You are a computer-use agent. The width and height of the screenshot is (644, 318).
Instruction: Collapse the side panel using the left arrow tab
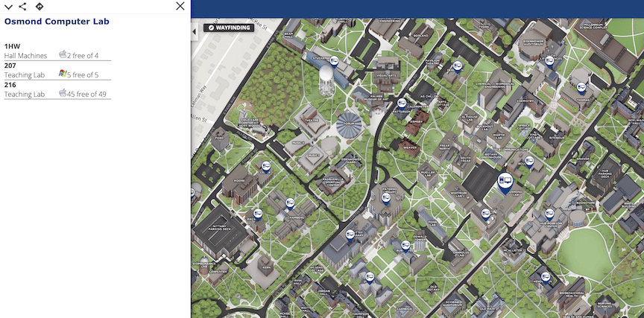point(195,32)
